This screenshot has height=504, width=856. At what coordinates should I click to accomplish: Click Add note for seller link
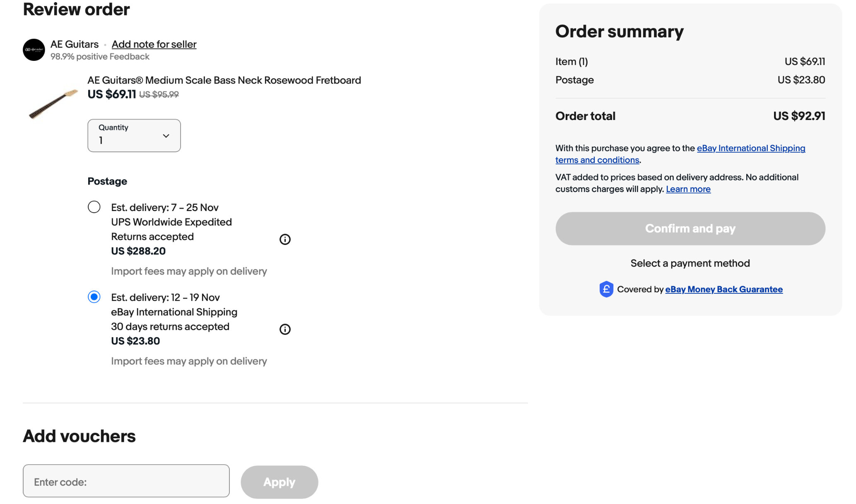point(154,44)
